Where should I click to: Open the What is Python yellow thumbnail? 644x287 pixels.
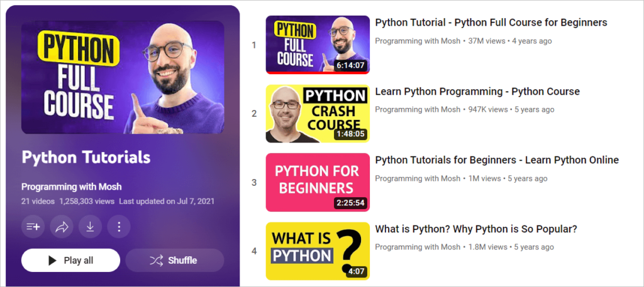point(317,251)
